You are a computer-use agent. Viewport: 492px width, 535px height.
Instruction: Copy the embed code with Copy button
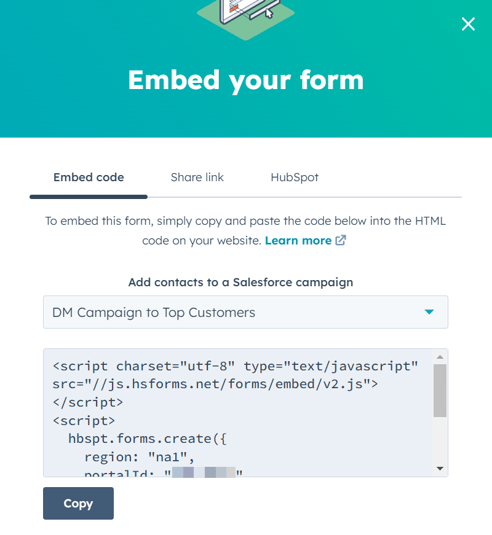coord(78,503)
